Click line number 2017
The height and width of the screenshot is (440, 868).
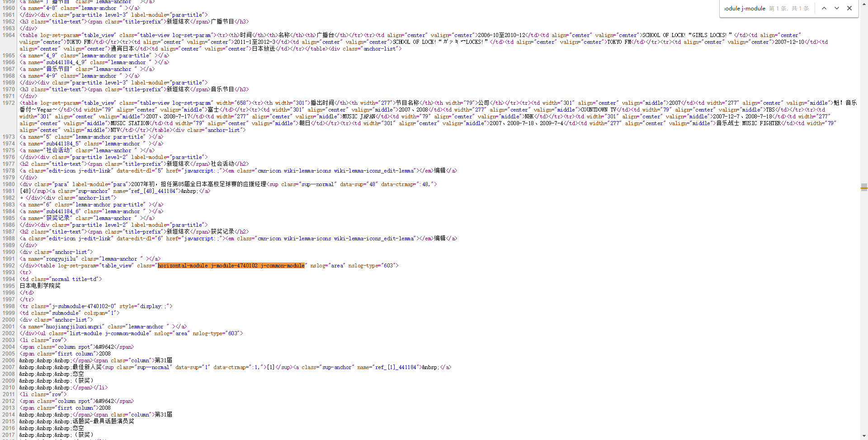9,435
